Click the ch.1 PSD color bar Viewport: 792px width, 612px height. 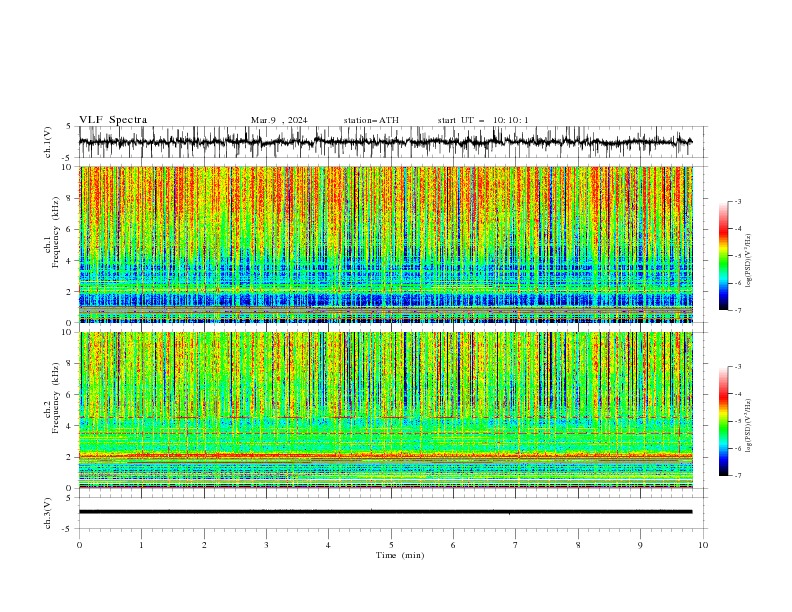pos(723,256)
